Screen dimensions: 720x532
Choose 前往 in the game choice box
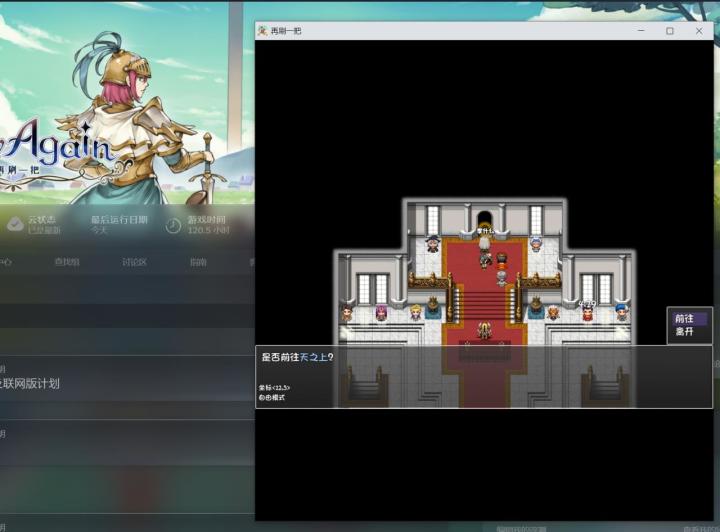pyautogui.click(x=684, y=319)
